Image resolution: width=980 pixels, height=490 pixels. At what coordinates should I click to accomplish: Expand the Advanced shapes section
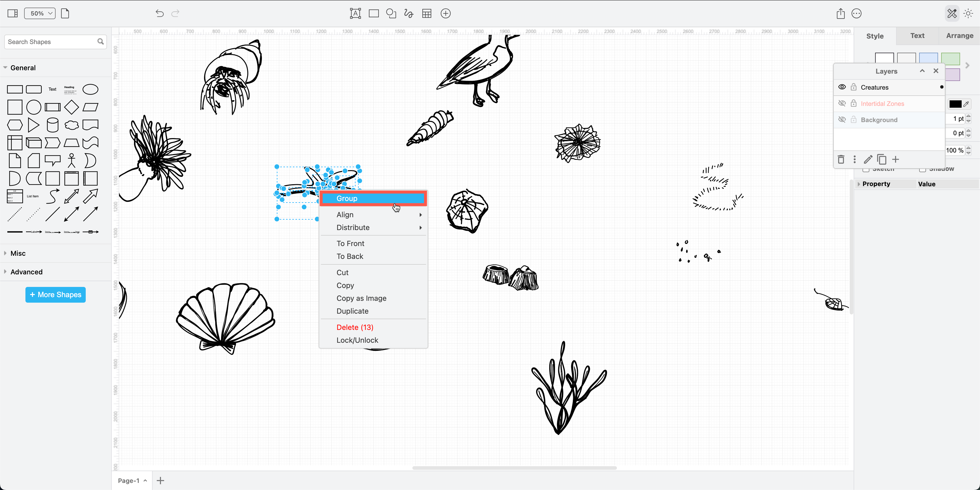pyautogui.click(x=26, y=272)
